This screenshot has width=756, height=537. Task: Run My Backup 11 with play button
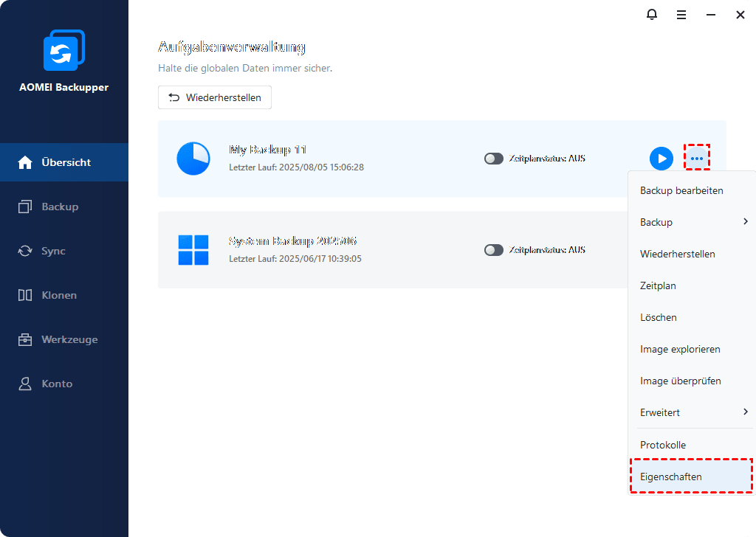pos(661,159)
